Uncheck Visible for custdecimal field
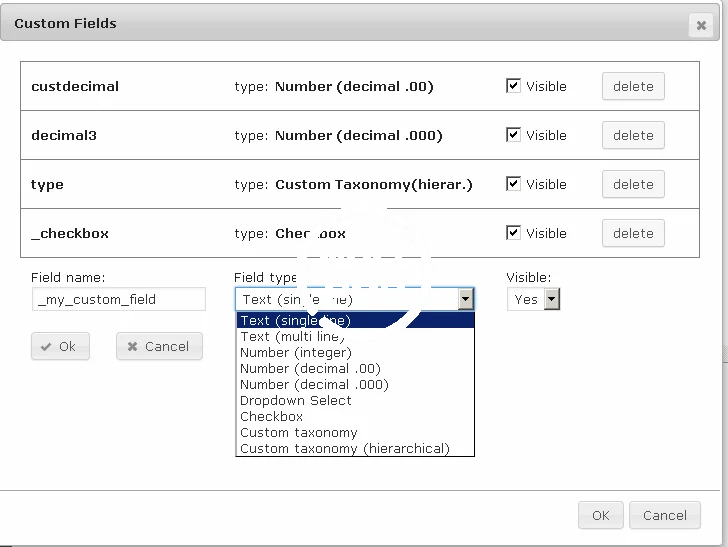The image size is (728, 547). tap(514, 86)
